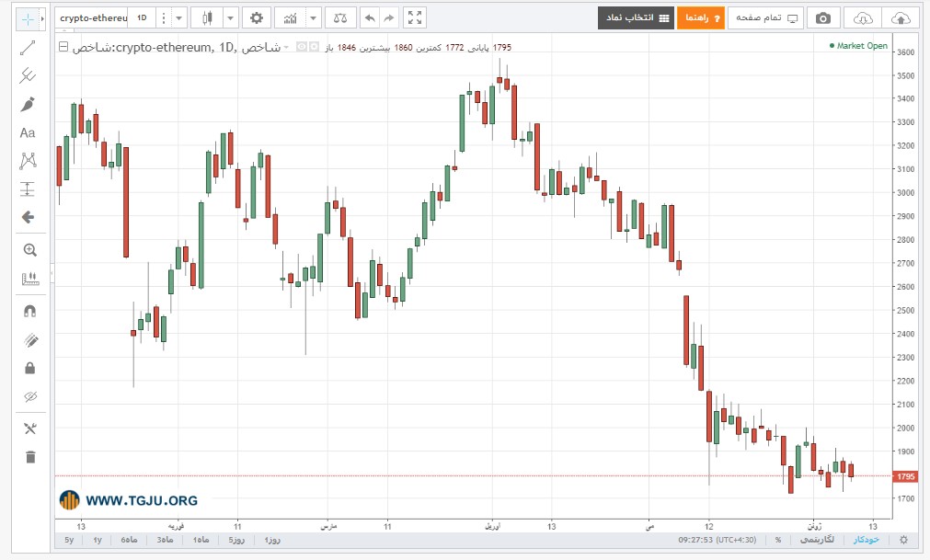Toggle stay in drawing mode pencil
The width and height of the screenshot is (930, 560).
(29, 339)
